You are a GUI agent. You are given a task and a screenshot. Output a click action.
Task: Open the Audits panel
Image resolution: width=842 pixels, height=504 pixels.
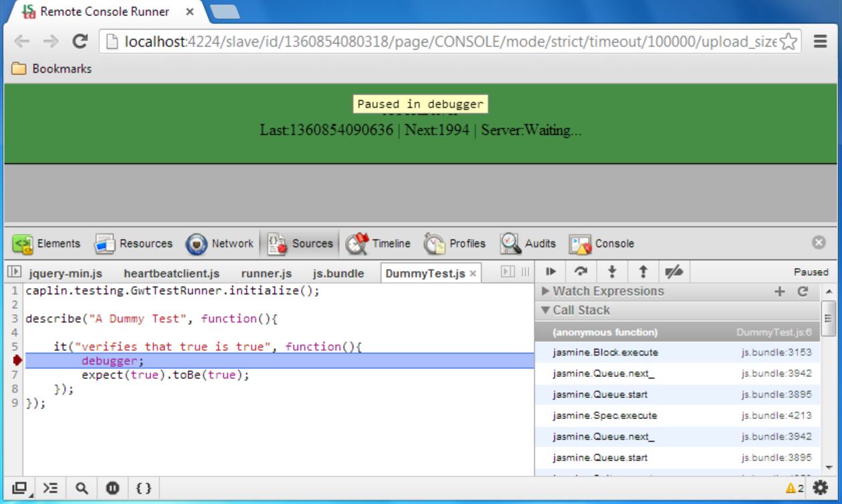click(528, 244)
